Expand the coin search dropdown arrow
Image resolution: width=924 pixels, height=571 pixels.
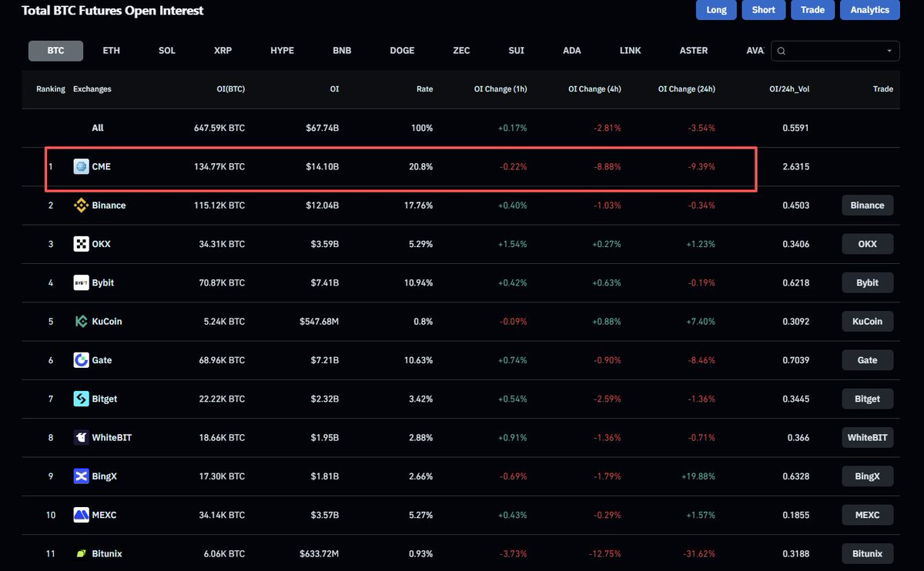tap(889, 51)
